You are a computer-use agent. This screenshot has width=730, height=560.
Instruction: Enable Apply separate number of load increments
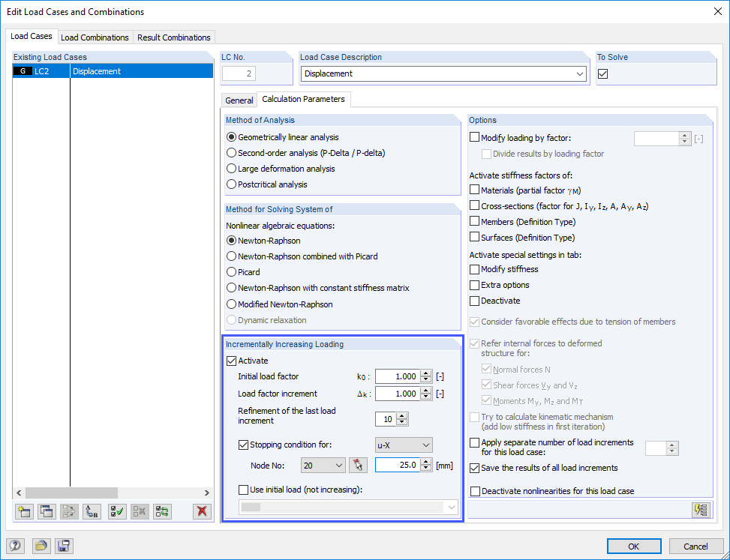[474, 442]
